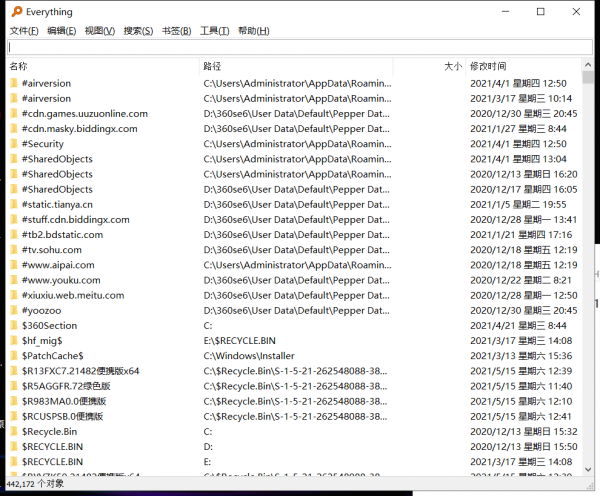The width and height of the screenshot is (600, 496).
Task: Sort by the 名称 column header
Action: (x=103, y=66)
